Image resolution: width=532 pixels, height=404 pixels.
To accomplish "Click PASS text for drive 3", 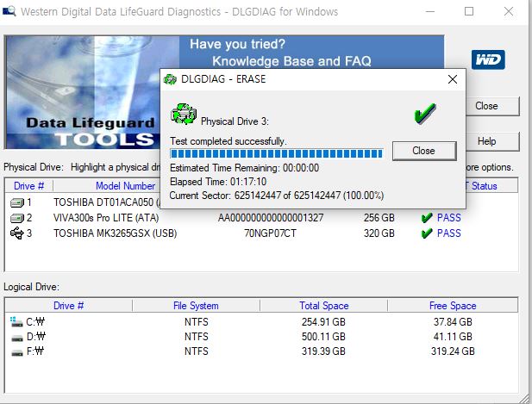I will tap(449, 233).
